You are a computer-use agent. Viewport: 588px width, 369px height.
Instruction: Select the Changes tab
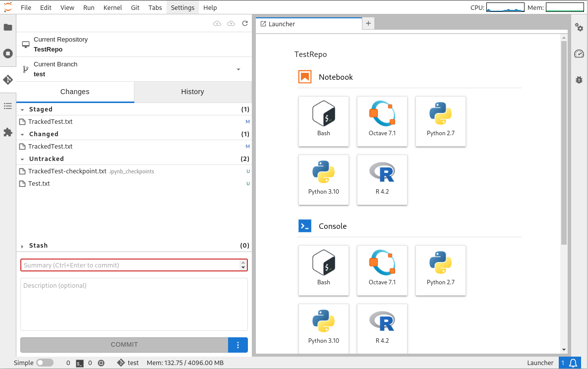(x=75, y=92)
